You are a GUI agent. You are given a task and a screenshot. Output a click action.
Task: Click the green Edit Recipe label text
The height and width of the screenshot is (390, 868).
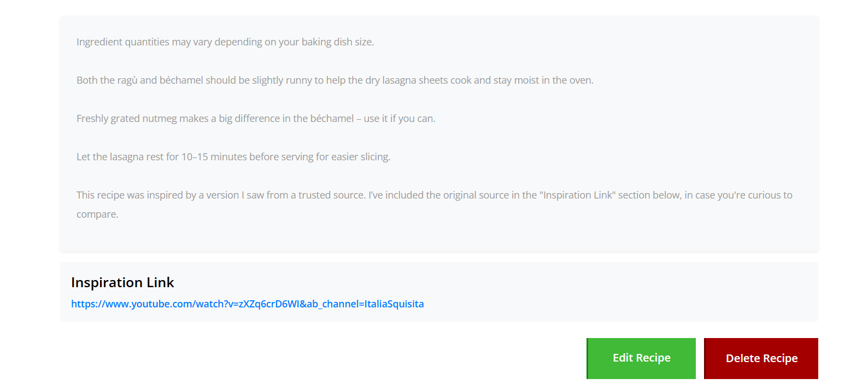641,358
